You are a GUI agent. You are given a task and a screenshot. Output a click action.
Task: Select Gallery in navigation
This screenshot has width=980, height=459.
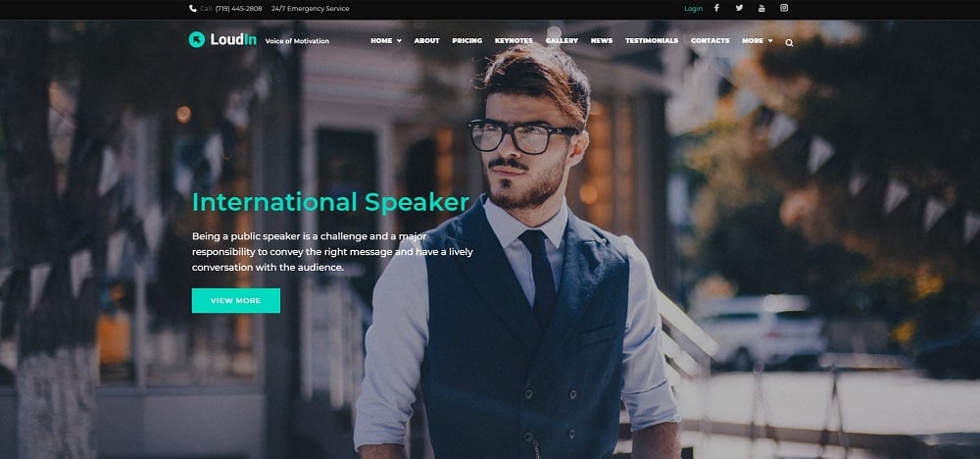(x=562, y=40)
